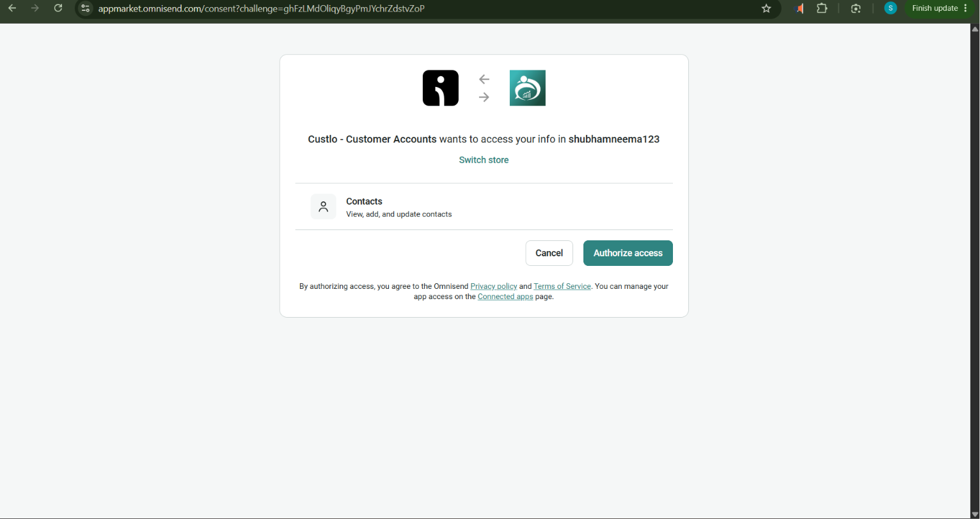This screenshot has height=519, width=980.
Task: Click the Contacts permission heading
Action: pos(364,201)
